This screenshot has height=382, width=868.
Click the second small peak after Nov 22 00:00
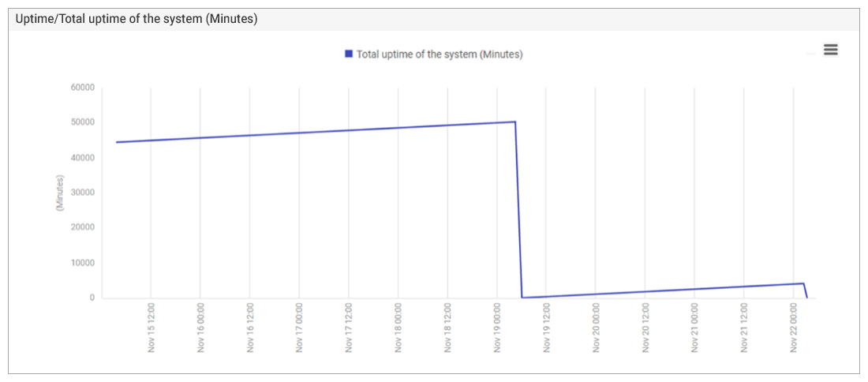click(803, 283)
